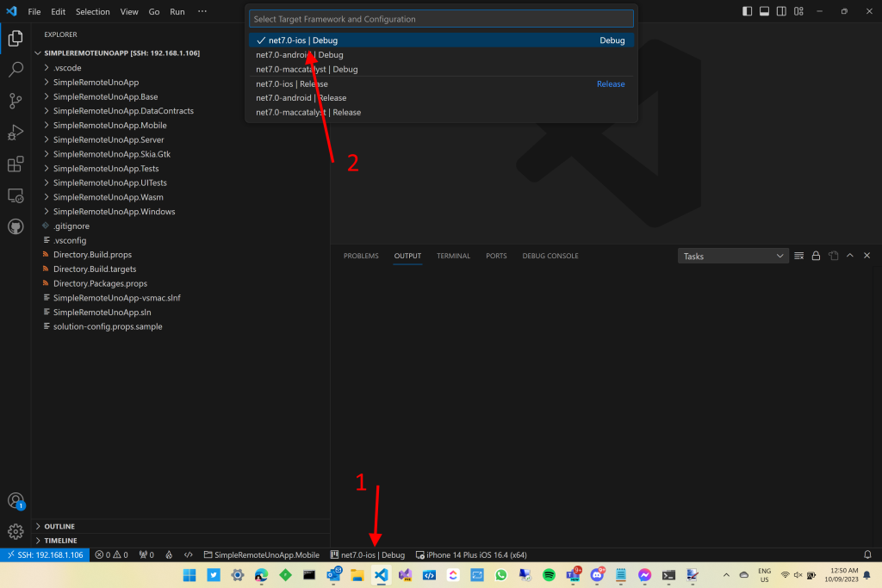882x588 pixels.
Task: Click the SSH remote indicator in the status bar
Action: tap(44, 554)
